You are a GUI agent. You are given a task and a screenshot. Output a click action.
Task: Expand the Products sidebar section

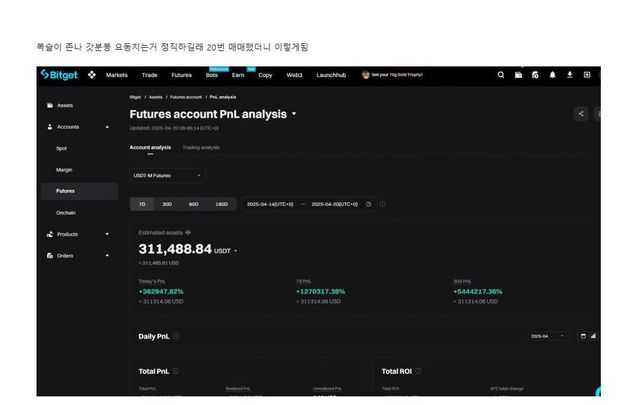(x=107, y=234)
